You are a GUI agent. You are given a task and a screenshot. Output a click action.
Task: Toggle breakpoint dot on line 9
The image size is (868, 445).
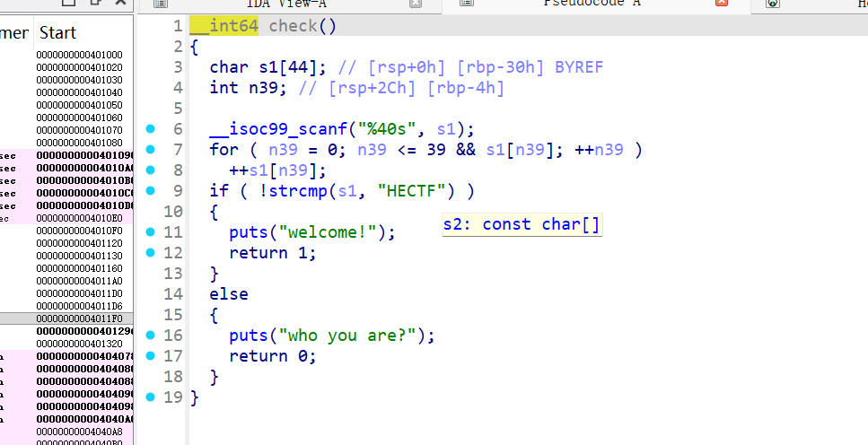coord(151,191)
